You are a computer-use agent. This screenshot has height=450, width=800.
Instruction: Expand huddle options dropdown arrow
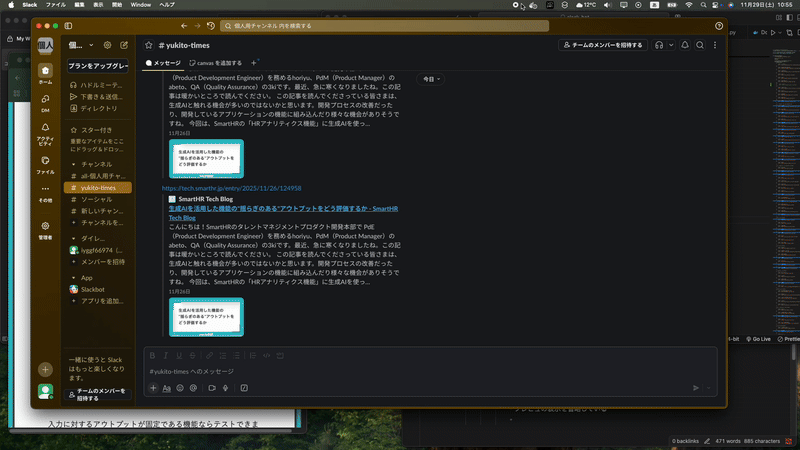[670, 45]
